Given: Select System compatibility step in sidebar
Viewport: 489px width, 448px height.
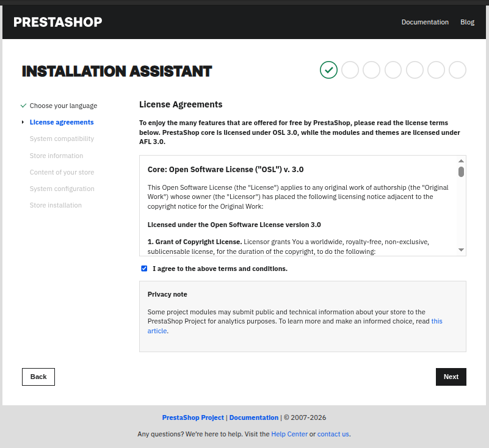Looking at the screenshot, I should pyautogui.click(x=62, y=139).
